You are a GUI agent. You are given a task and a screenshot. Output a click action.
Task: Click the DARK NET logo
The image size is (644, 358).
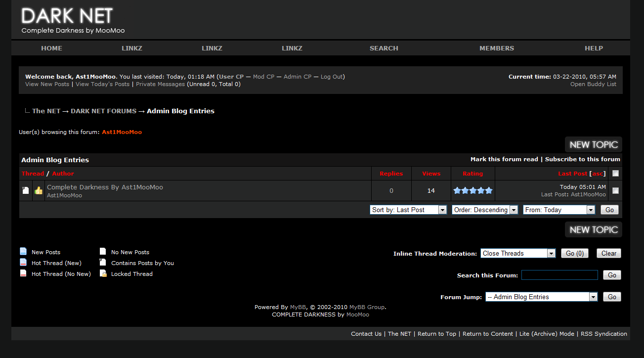pyautogui.click(x=67, y=16)
